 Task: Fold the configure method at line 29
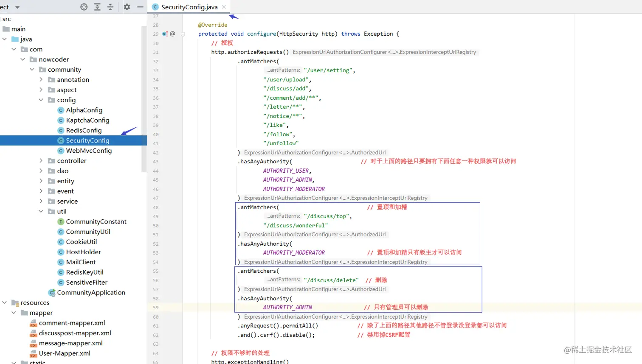[x=183, y=34]
